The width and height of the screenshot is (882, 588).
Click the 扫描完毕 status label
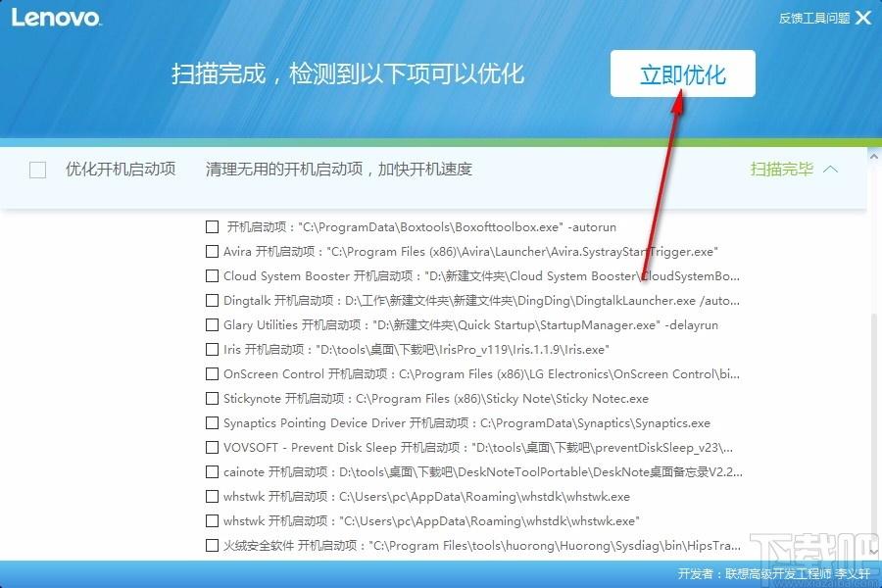tap(781, 169)
